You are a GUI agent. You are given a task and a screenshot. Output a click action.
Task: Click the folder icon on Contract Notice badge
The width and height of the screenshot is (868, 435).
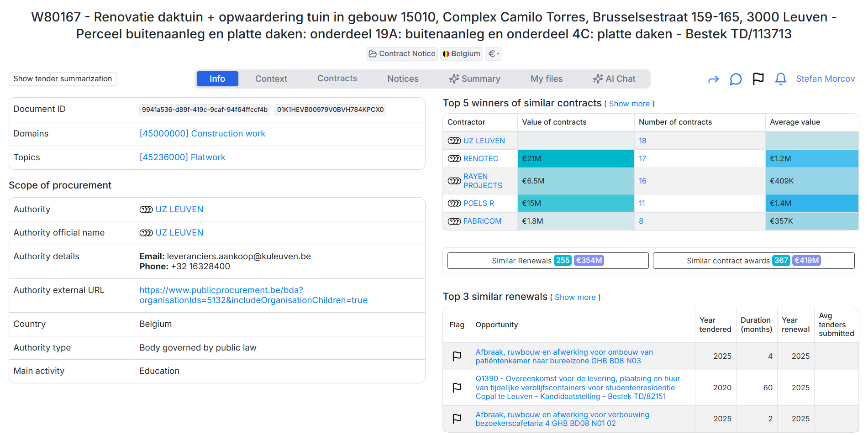pos(373,54)
